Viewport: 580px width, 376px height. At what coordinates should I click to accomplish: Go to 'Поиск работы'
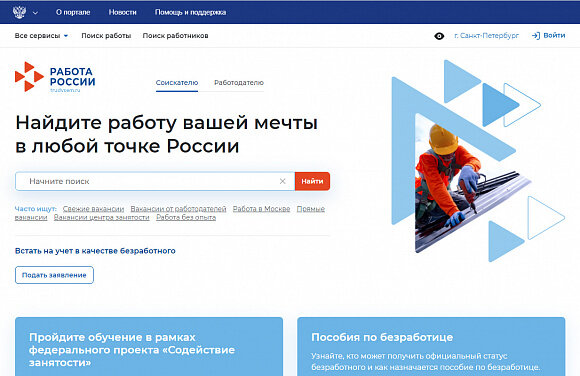(x=106, y=36)
